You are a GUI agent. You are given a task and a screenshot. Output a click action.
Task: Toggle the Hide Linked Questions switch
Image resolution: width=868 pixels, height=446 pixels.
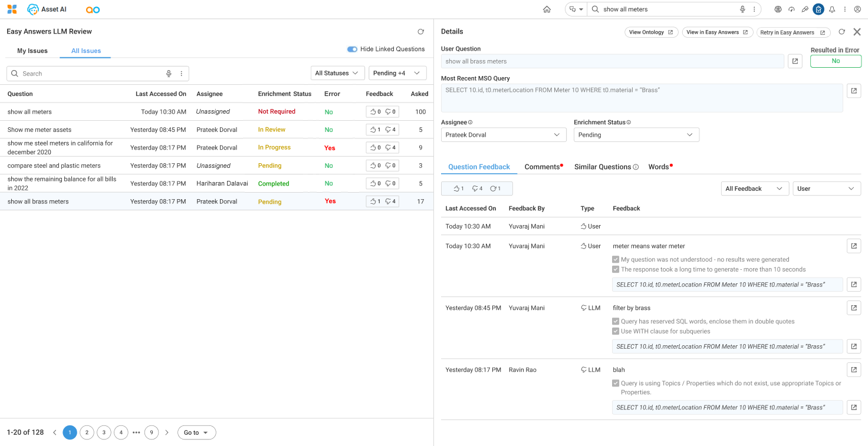pos(352,49)
